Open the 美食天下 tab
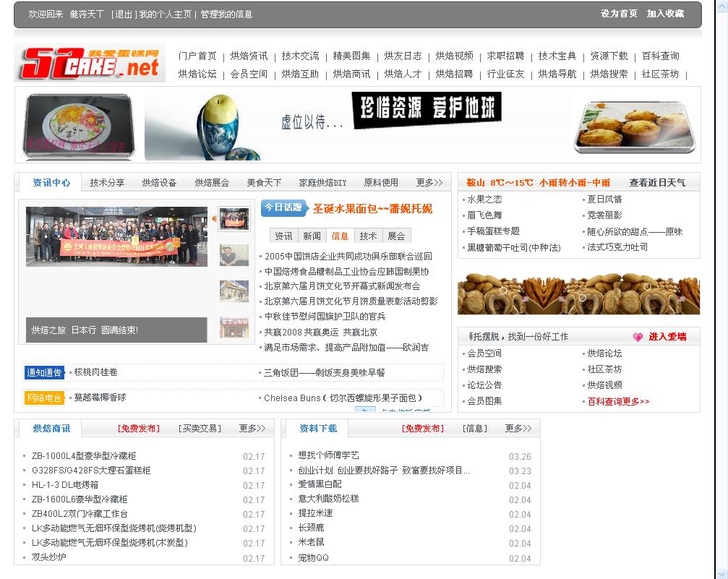The height and width of the screenshot is (579, 728). pyautogui.click(x=264, y=182)
